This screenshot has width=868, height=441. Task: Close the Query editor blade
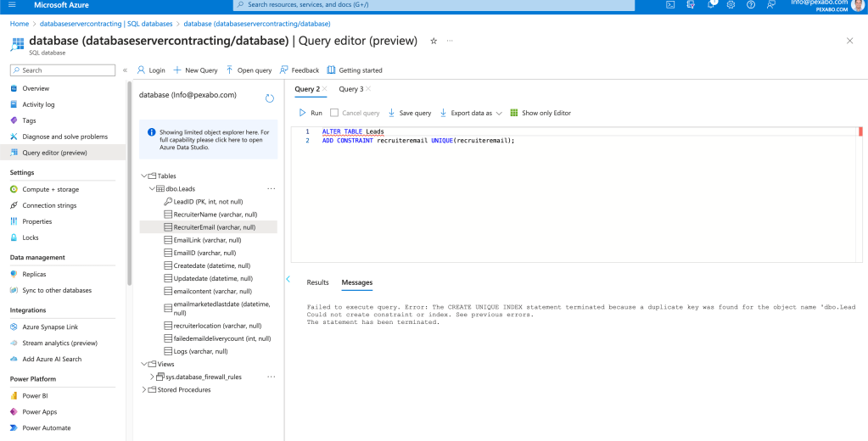[x=849, y=41]
